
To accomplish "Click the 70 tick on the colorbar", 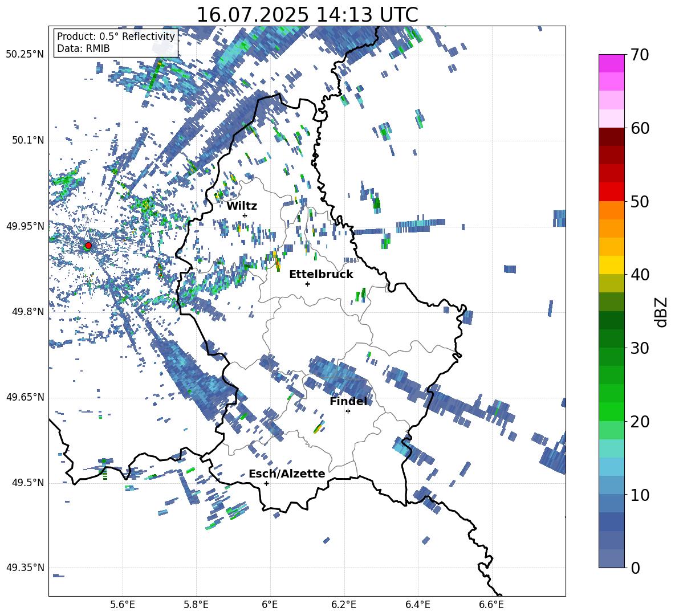I will tap(639, 55).
